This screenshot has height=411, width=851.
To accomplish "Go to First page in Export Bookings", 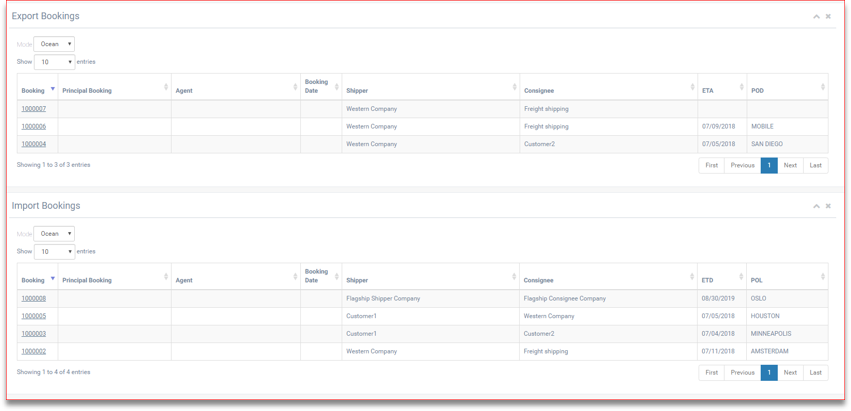I will point(712,166).
